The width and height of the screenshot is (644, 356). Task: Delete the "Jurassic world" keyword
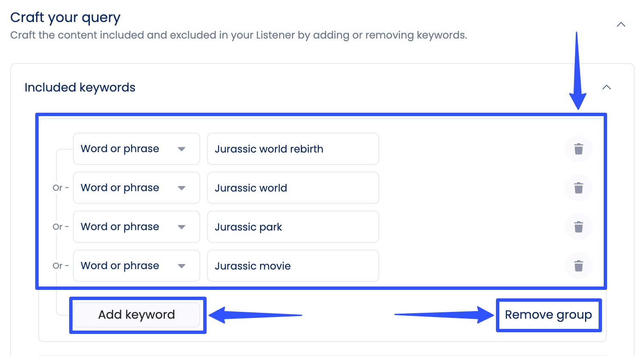click(x=578, y=188)
